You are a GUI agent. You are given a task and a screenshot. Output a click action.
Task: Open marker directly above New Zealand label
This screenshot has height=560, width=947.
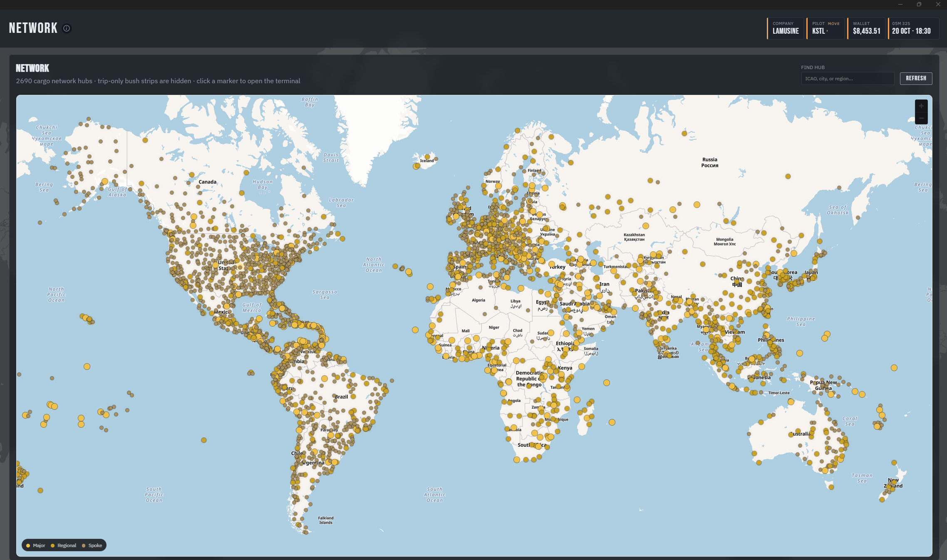click(x=894, y=463)
